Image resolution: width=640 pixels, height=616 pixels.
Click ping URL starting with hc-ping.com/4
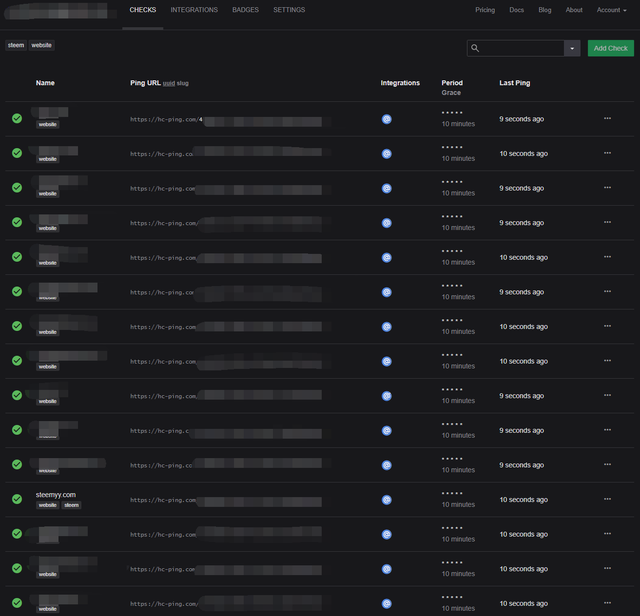pos(226,120)
